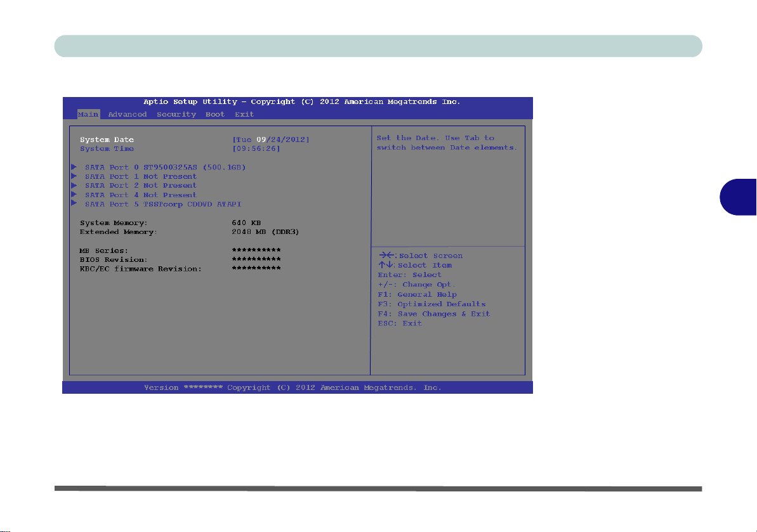Switch to the Main tab
The width and height of the screenshot is (757, 532).
(88, 114)
